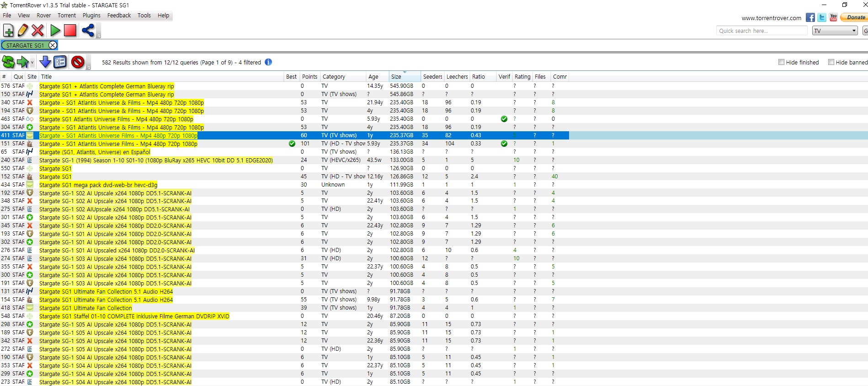Select Stargate SG-1 (1994) Season 1-10 BluRay row
The width and height of the screenshot is (868, 386).
pos(284,160)
